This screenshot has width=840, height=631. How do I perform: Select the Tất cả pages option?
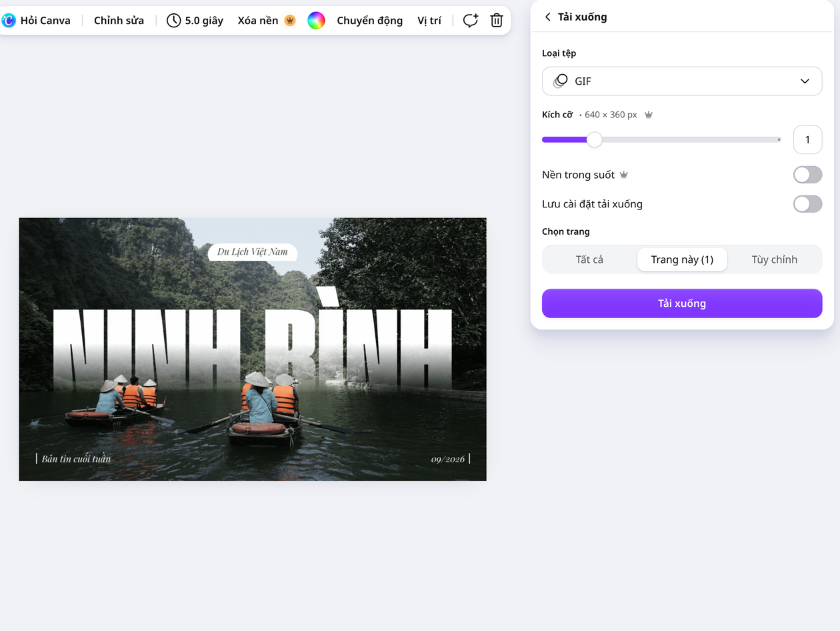point(589,259)
